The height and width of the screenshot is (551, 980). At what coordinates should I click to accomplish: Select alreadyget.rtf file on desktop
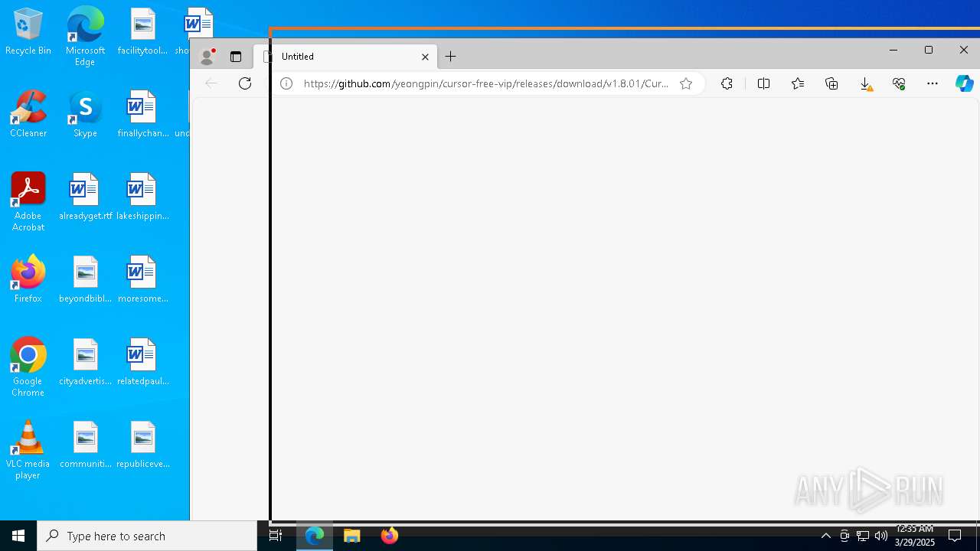pyautogui.click(x=85, y=197)
